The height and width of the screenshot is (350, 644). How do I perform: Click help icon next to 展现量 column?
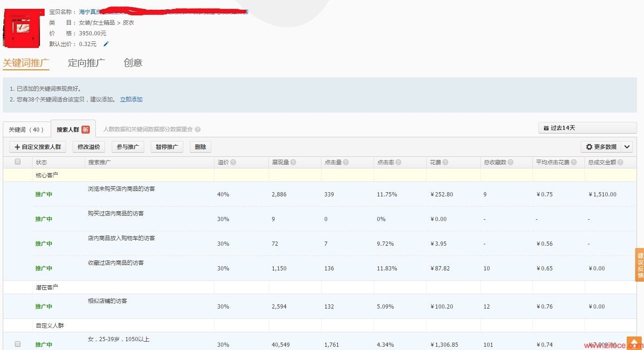pos(293,162)
